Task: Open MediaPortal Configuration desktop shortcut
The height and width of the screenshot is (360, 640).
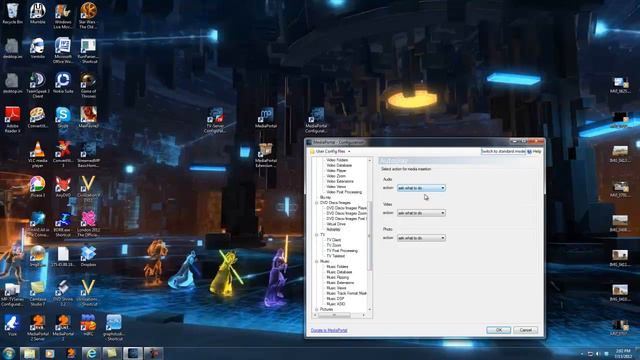Action: point(316,120)
